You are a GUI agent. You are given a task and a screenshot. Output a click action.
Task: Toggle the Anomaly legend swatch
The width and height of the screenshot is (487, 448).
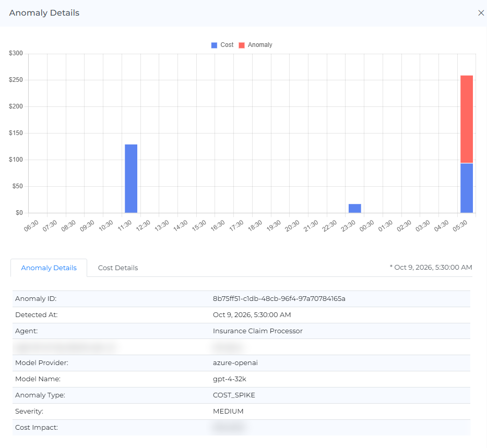tap(241, 45)
